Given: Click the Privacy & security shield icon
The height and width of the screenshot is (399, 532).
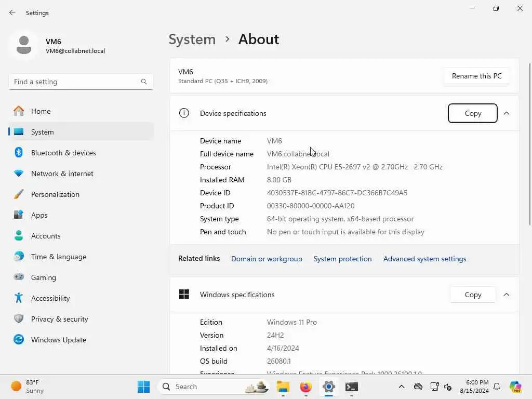Looking at the screenshot, I should [19, 318].
